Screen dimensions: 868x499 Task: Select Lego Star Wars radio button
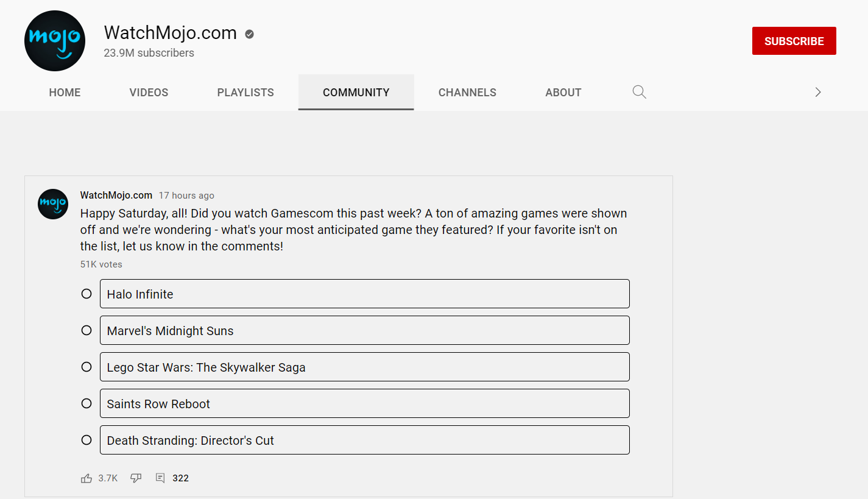coord(86,367)
